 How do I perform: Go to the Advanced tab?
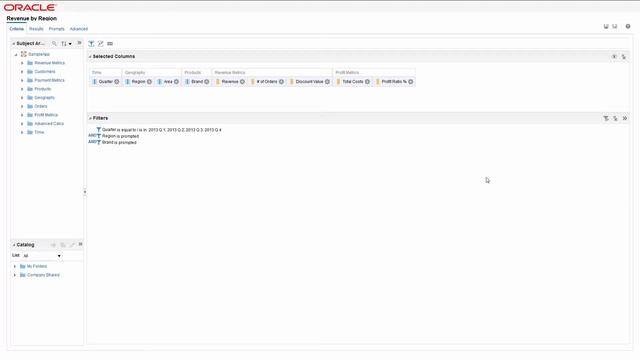[x=79, y=29]
